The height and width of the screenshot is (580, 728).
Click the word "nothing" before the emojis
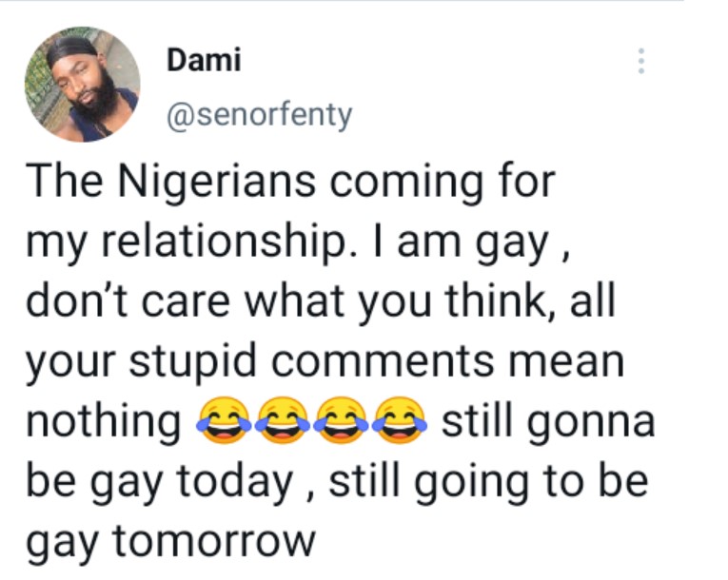104,421
